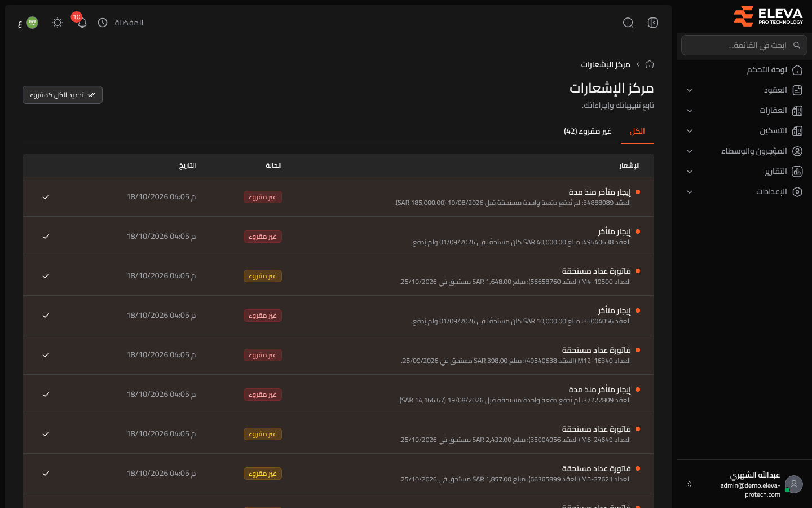Open المؤجرون والوسطاء sidebar icon
The width and height of the screenshot is (812, 508).
coord(797,151)
